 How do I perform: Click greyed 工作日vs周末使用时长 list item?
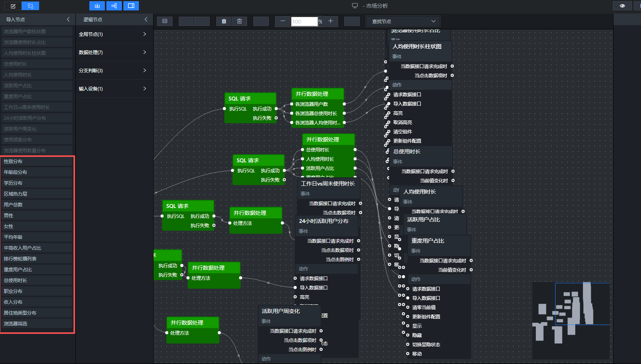pyautogui.click(x=37, y=107)
